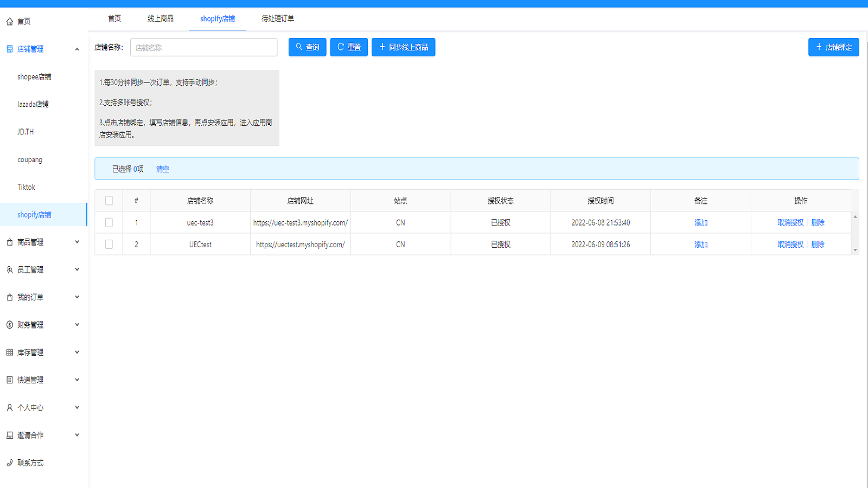
Task: Focus the 店铺名称 search field
Action: [203, 48]
